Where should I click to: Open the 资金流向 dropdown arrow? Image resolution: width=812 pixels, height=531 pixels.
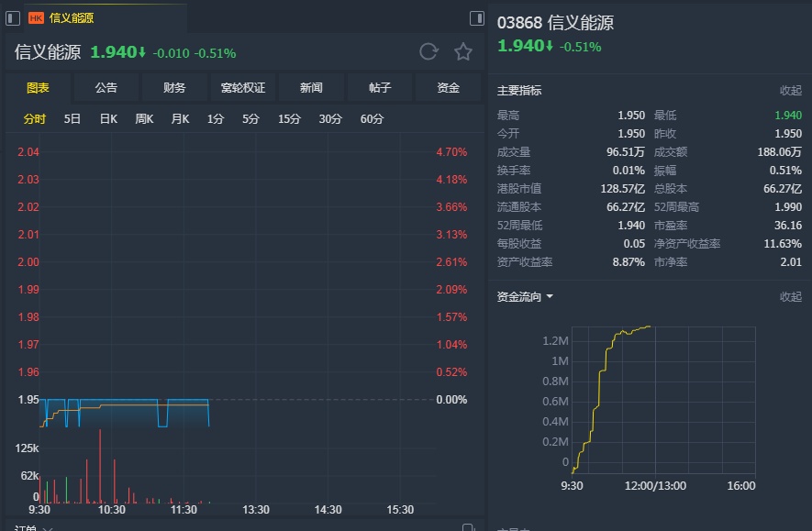tap(550, 296)
